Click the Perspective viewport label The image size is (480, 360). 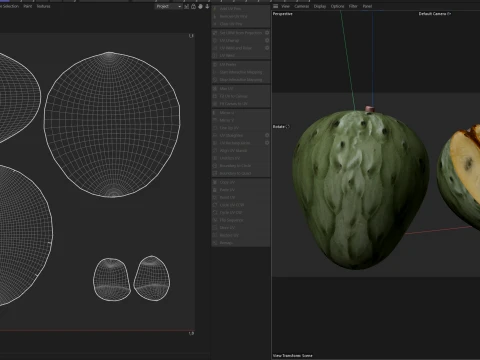283,14
